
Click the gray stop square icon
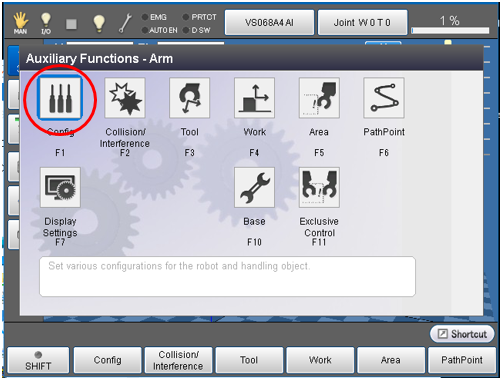pyautogui.click(x=71, y=24)
